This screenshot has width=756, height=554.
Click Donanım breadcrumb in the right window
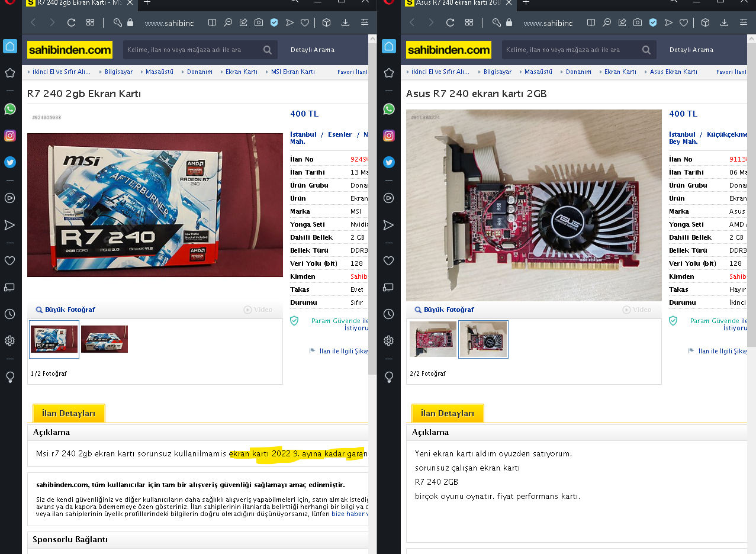tap(578, 72)
